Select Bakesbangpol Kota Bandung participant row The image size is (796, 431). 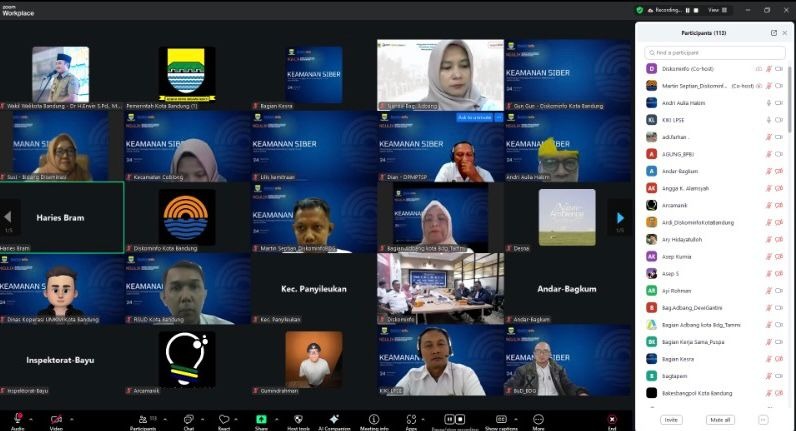click(715, 393)
